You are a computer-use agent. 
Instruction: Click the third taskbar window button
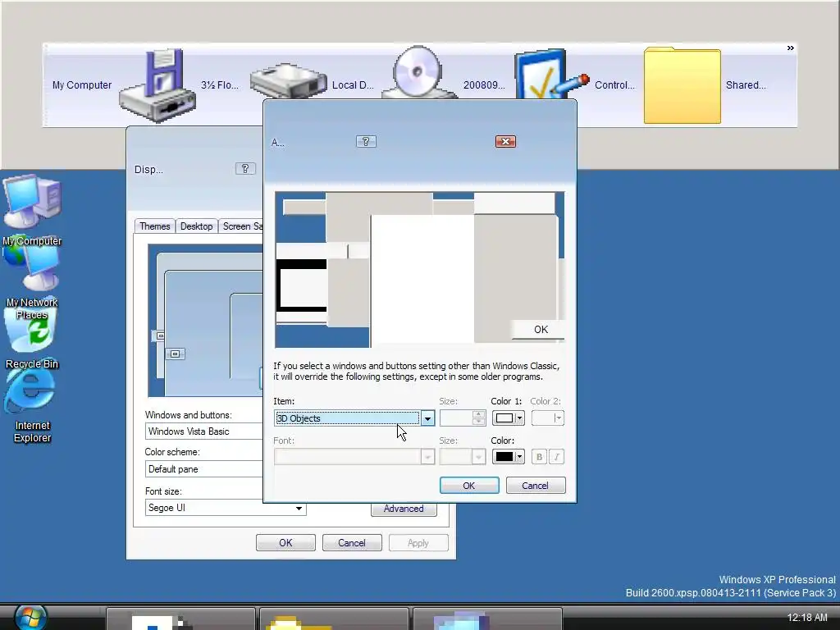487,619
